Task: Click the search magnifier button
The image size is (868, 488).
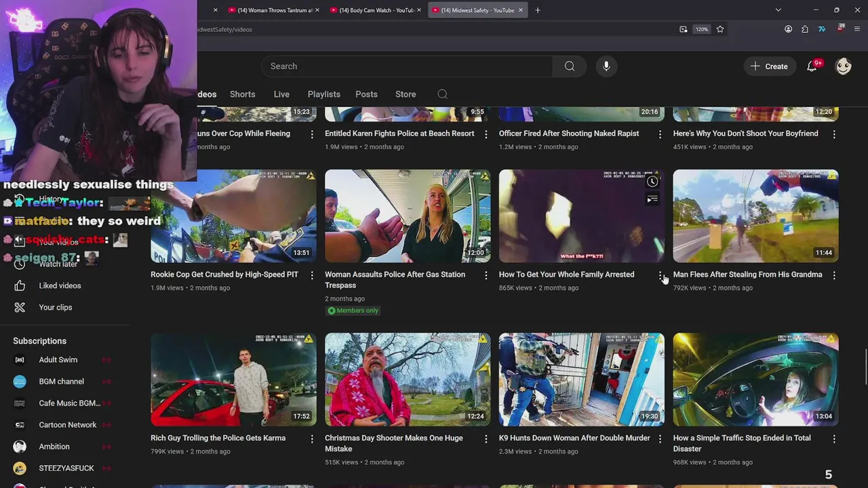Action: coord(570,66)
